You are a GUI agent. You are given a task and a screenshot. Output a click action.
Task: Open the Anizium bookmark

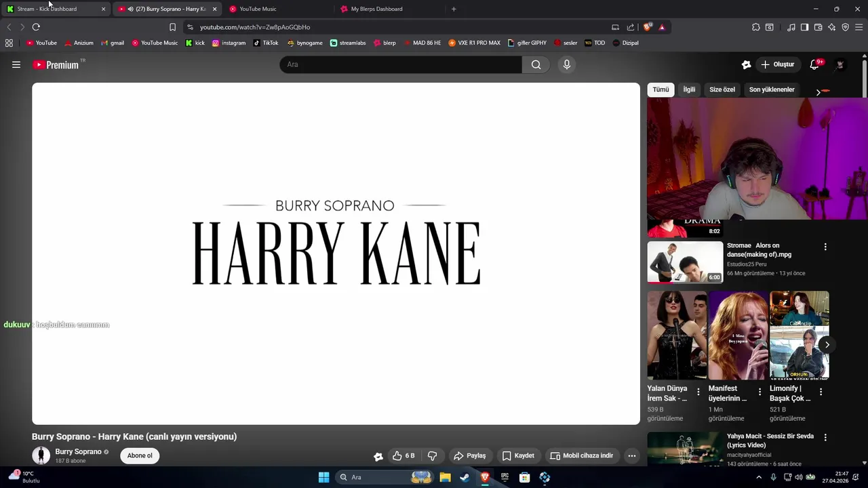pos(79,43)
